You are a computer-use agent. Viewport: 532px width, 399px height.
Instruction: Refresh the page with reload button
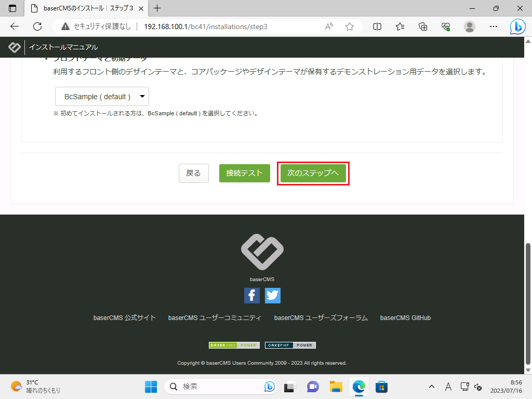(x=37, y=26)
